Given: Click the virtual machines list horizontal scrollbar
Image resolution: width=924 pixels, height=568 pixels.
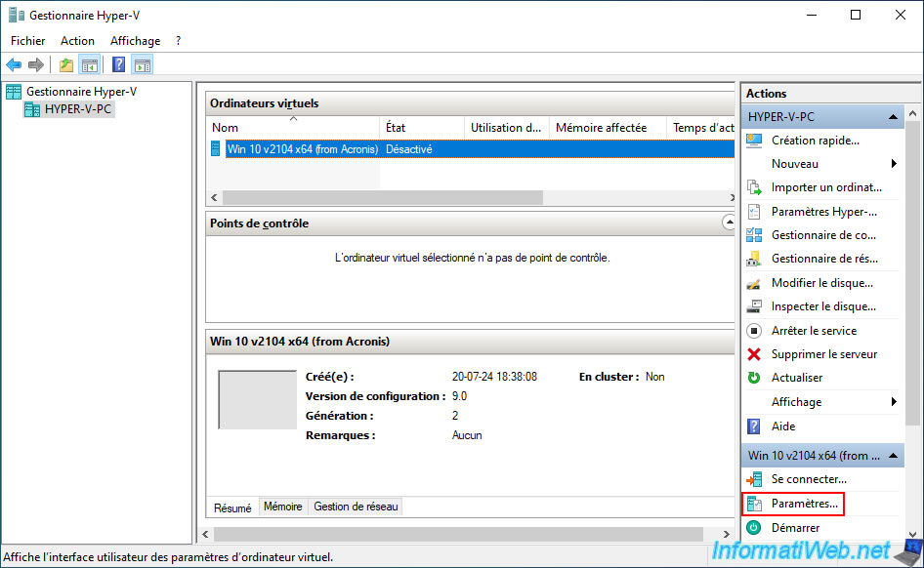Looking at the screenshot, I should (x=383, y=198).
